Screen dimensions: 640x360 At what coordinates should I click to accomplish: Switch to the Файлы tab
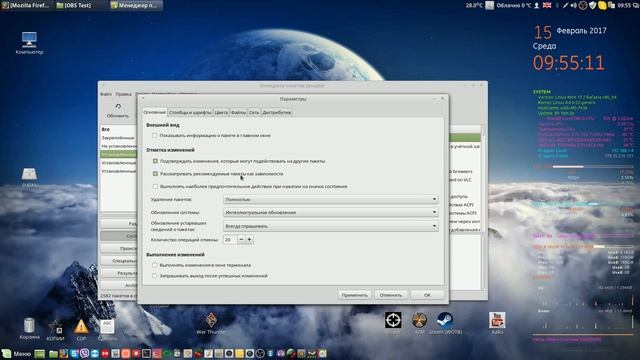(238, 112)
